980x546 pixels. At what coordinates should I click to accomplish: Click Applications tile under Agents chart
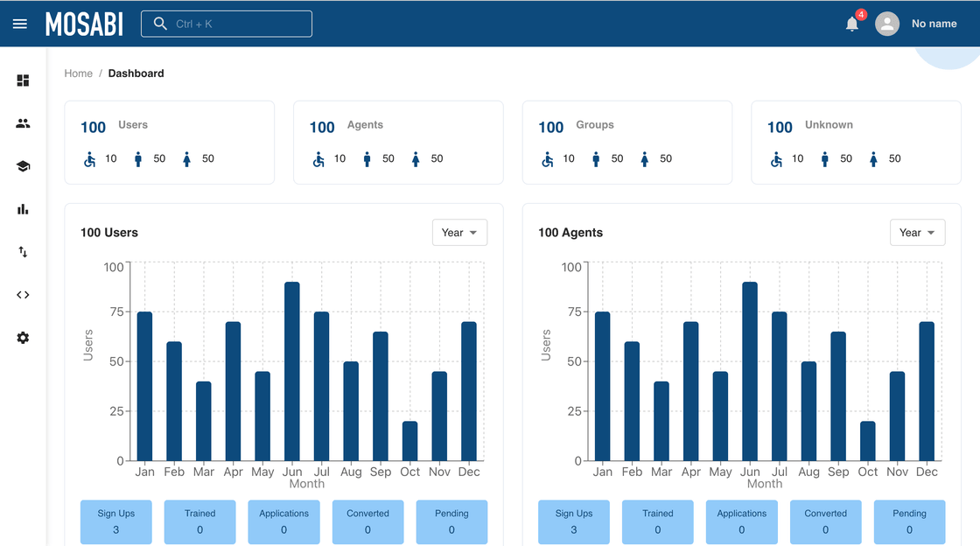tap(741, 521)
